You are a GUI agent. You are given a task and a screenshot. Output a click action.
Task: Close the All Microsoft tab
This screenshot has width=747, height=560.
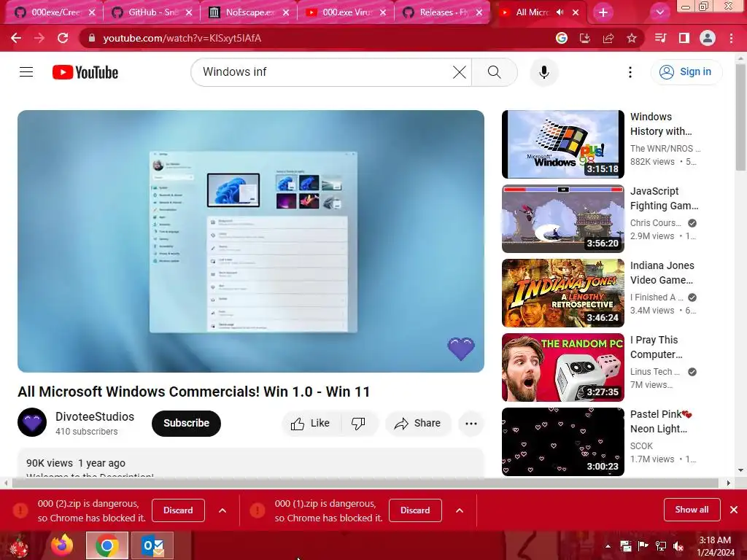coord(576,12)
